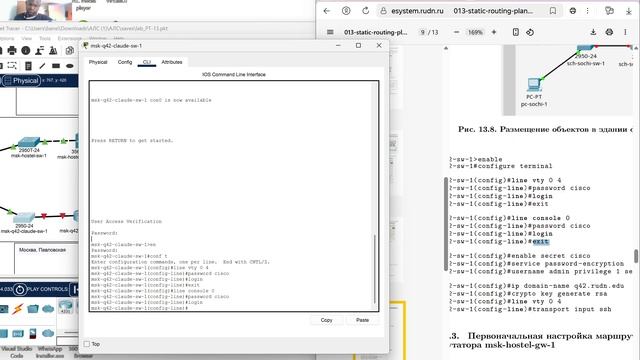640x360 pixels.
Task: Open the Attributes tab of switch window
Action: (172, 62)
